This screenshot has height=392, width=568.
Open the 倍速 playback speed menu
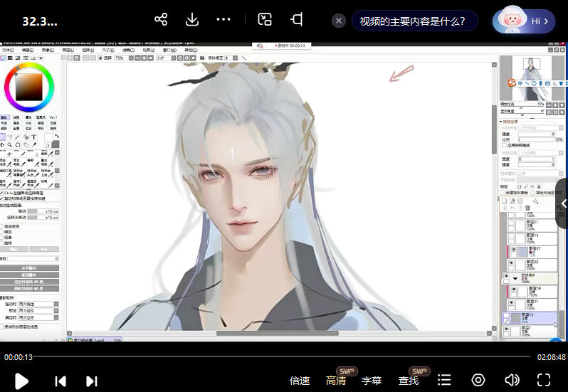tap(300, 381)
